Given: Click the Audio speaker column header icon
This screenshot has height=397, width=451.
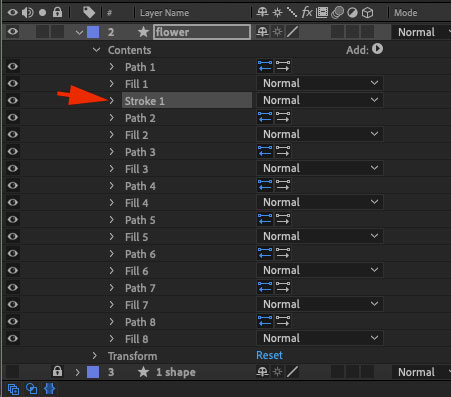Looking at the screenshot, I should [x=28, y=13].
